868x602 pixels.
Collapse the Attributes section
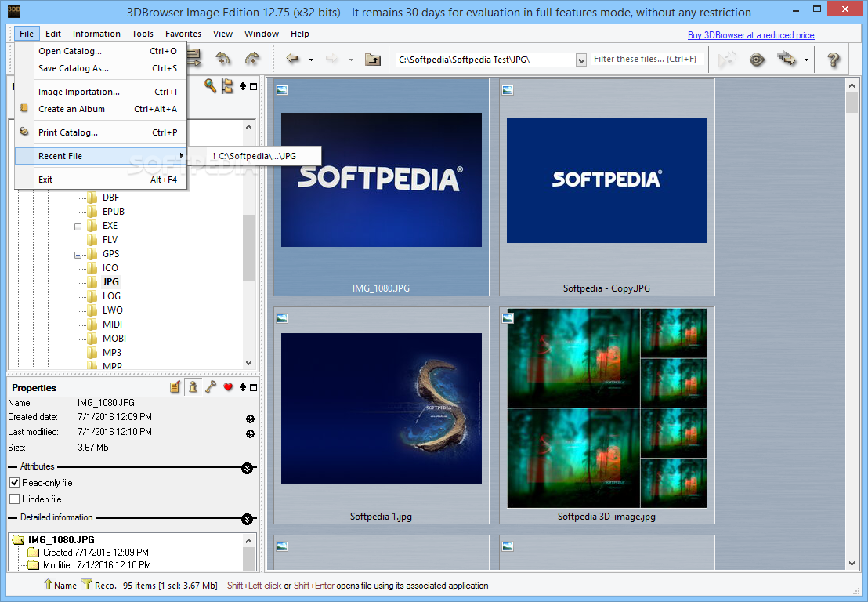click(247, 468)
